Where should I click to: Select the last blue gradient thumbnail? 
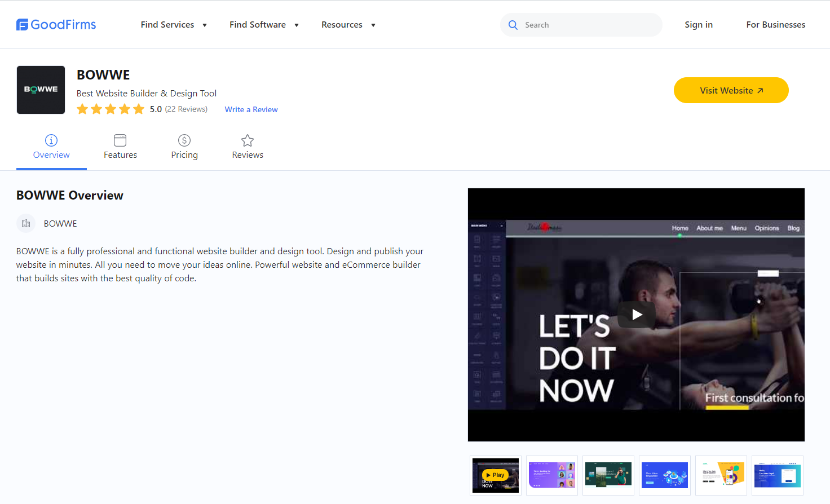[778, 475]
